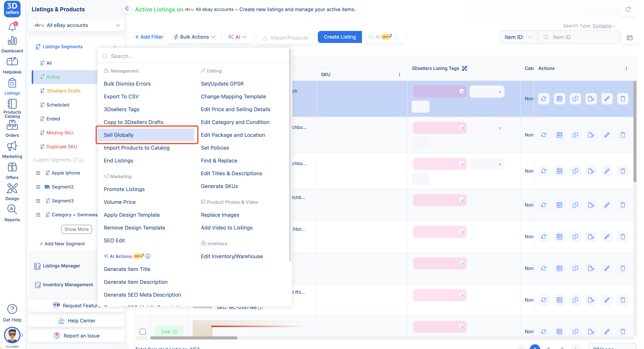Delete a listing using the trash icon
The width and height of the screenshot is (644, 349).
point(623,98)
